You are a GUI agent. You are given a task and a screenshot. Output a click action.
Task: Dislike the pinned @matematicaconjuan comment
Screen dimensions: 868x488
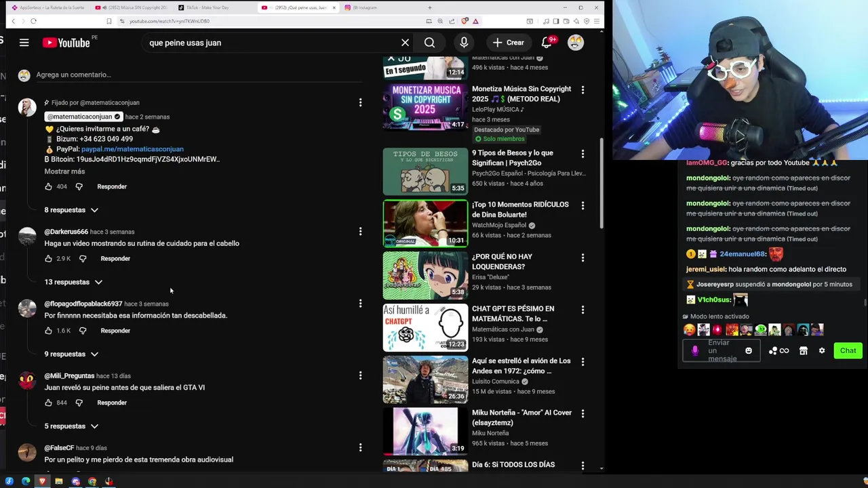tap(79, 186)
